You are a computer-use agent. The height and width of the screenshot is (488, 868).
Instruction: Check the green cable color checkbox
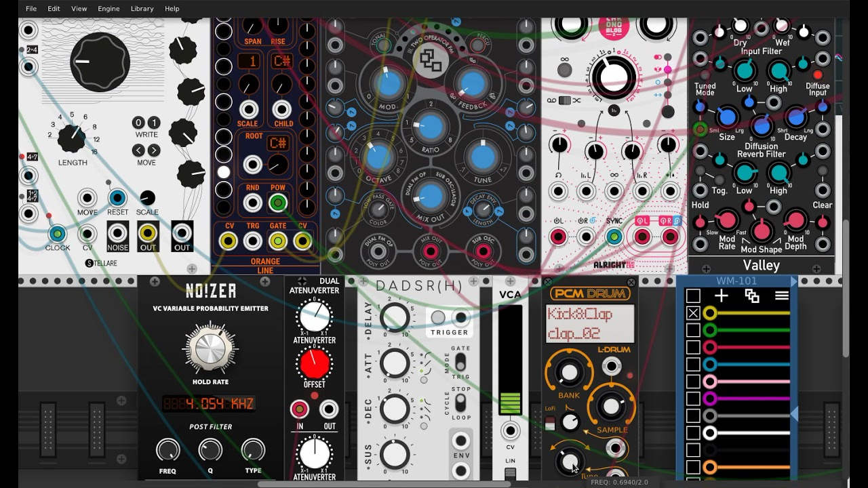[x=693, y=330]
